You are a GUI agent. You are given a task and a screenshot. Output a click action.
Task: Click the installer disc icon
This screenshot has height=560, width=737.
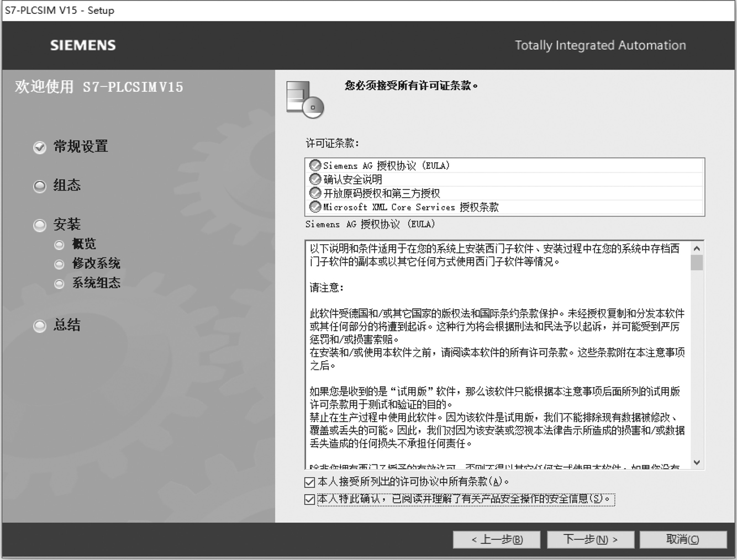tap(305, 99)
